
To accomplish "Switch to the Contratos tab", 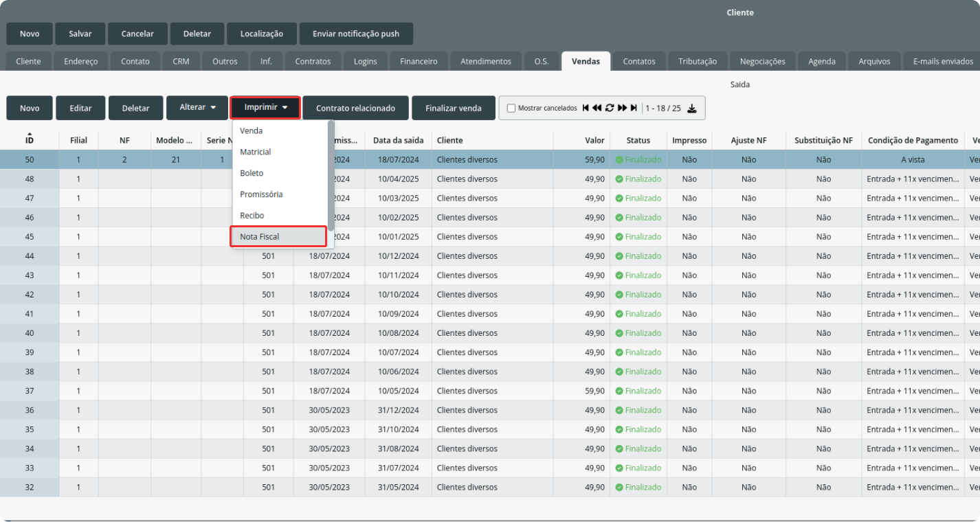I will (x=313, y=61).
